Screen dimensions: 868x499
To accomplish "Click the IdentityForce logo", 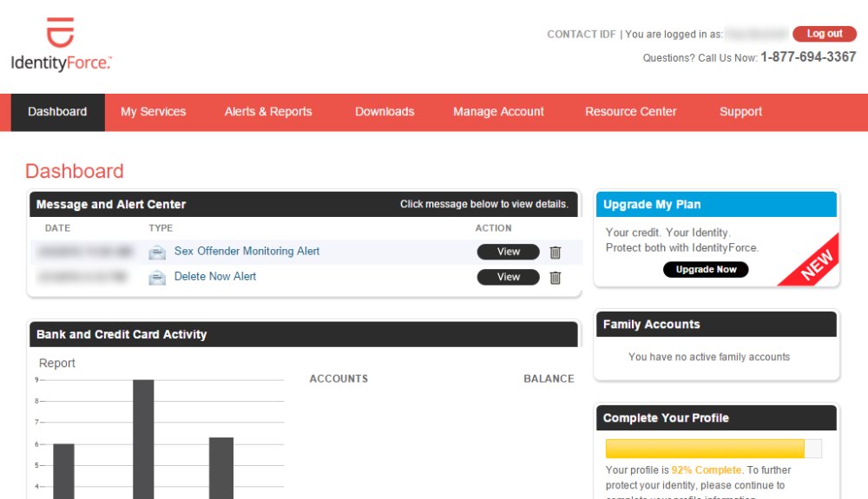I will [61, 44].
